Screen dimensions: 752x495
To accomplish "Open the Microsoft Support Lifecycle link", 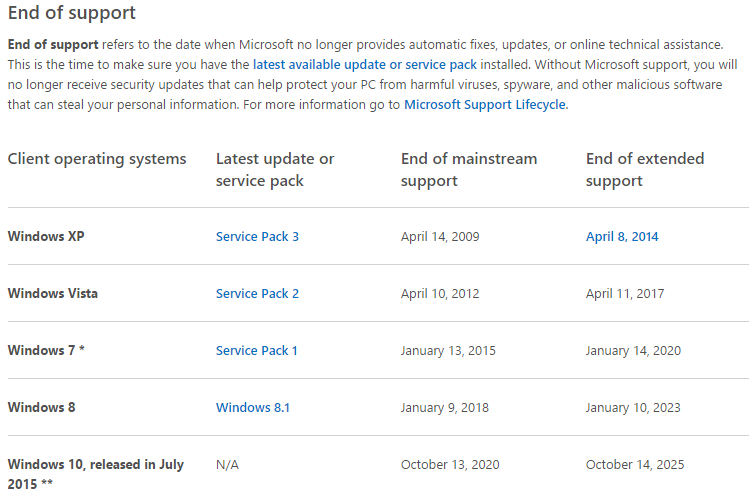I will [485, 104].
